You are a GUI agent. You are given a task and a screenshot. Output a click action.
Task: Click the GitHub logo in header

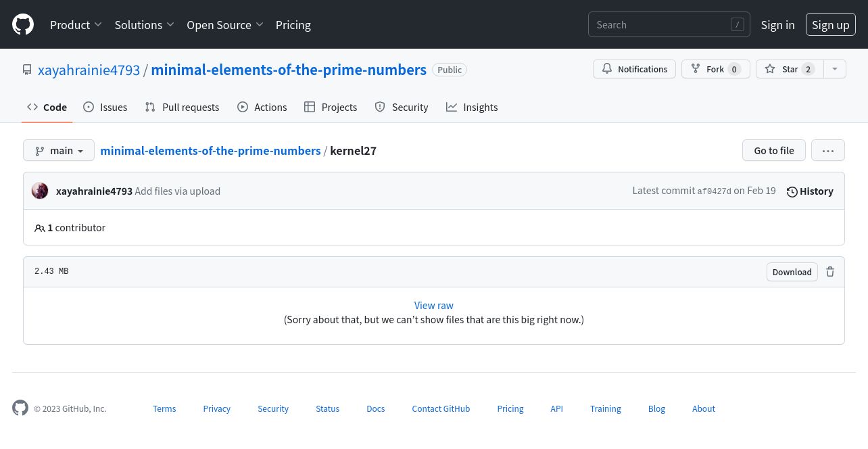(23, 25)
